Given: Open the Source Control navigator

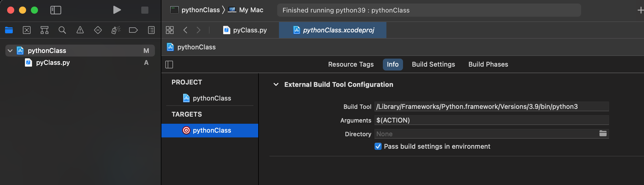Looking at the screenshot, I should coord(27,30).
